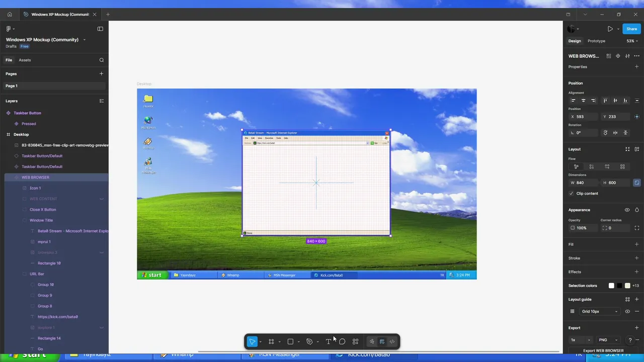Open individual corner radius options

click(637, 228)
